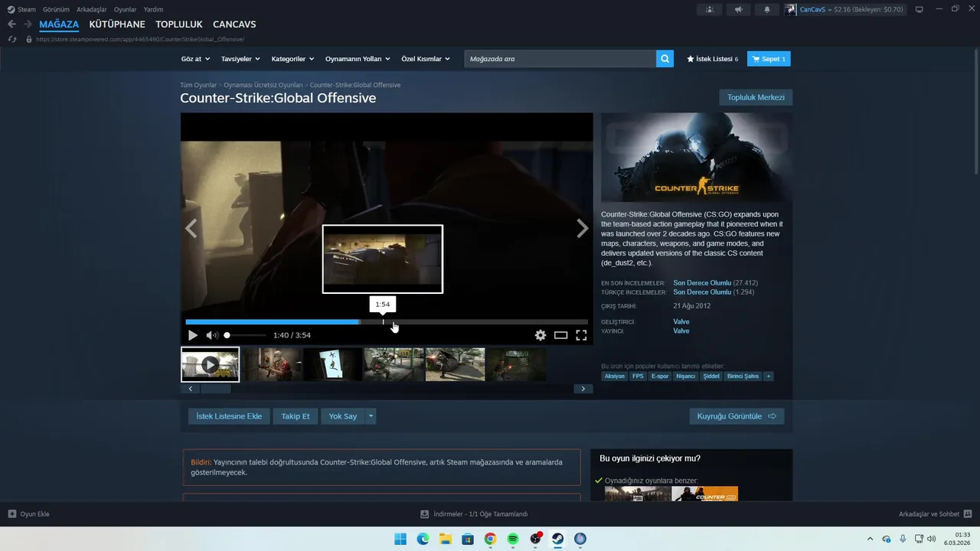980x551 pixels.
Task: Open İstek Listesi wishlist link
Action: point(713,59)
